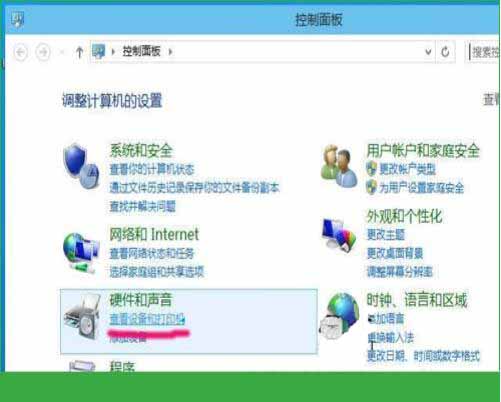The width and height of the screenshot is (501, 402).
Task: Click the 控制面板 breadcrumb item
Action: click(142, 51)
